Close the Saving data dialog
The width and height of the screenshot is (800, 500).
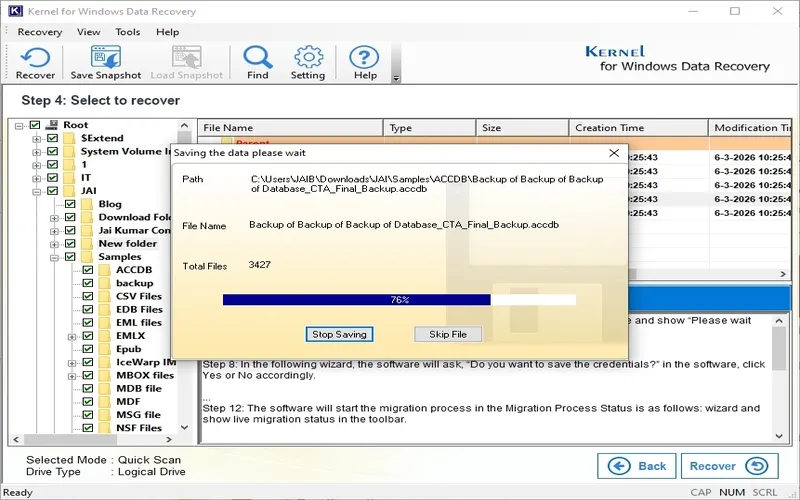point(614,153)
